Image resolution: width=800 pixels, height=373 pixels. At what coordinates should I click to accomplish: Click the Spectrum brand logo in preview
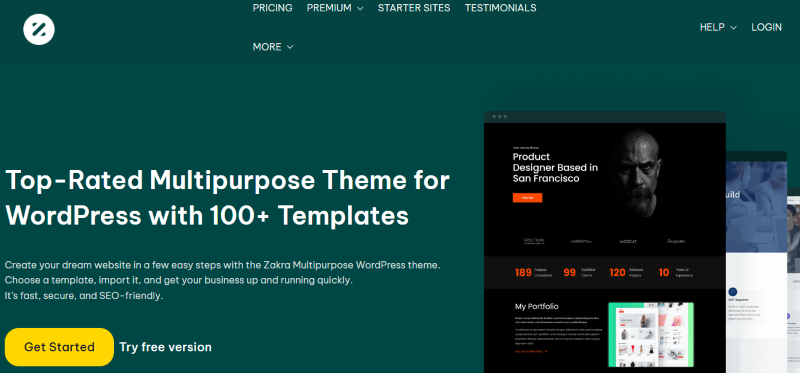point(534,241)
